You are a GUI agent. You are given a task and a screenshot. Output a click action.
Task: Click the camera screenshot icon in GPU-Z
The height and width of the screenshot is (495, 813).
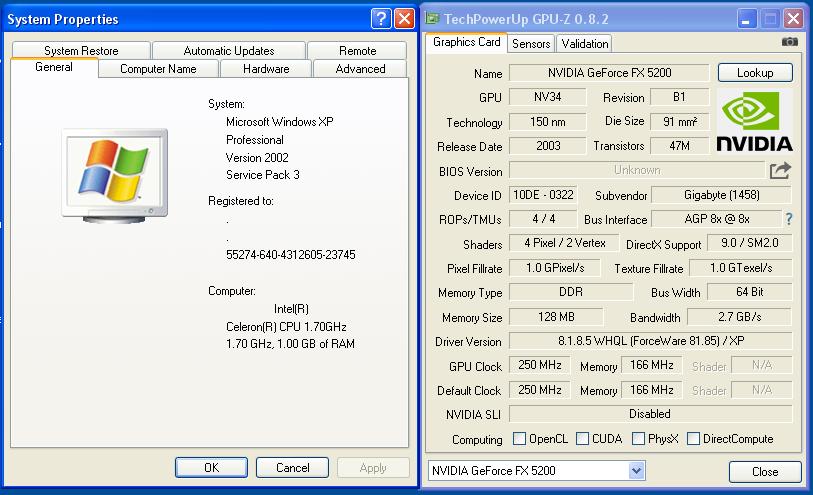pos(790,42)
